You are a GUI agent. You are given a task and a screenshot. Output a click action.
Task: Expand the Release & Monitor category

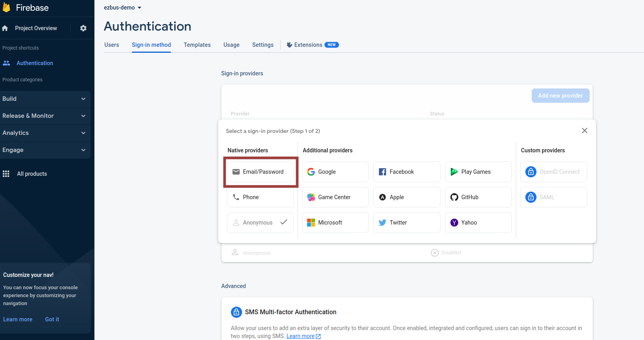click(x=45, y=116)
